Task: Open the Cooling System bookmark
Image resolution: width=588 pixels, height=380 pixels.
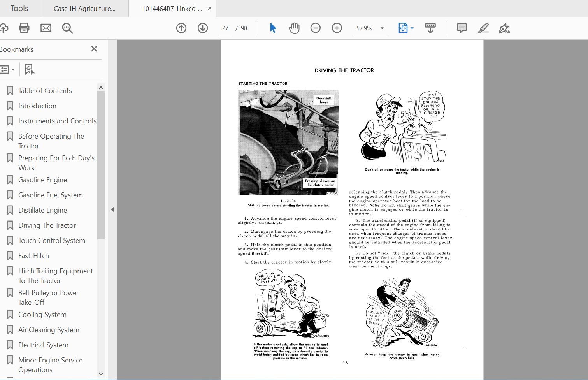Action: [x=42, y=315]
